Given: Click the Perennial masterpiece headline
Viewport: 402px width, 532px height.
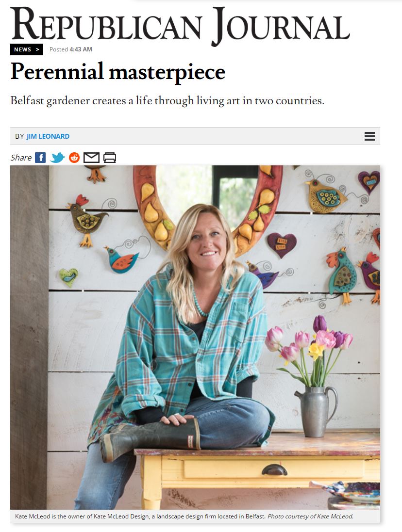Looking at the screenshot, I should 118,72.
